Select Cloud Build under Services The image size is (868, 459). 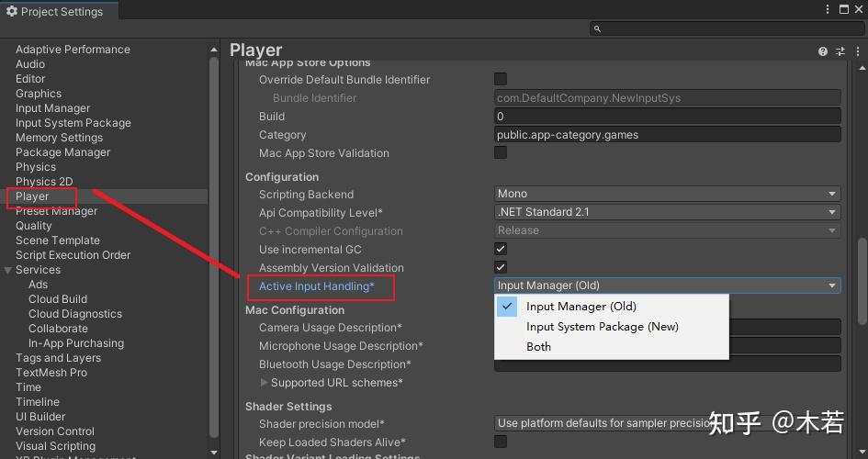(58, 299)
